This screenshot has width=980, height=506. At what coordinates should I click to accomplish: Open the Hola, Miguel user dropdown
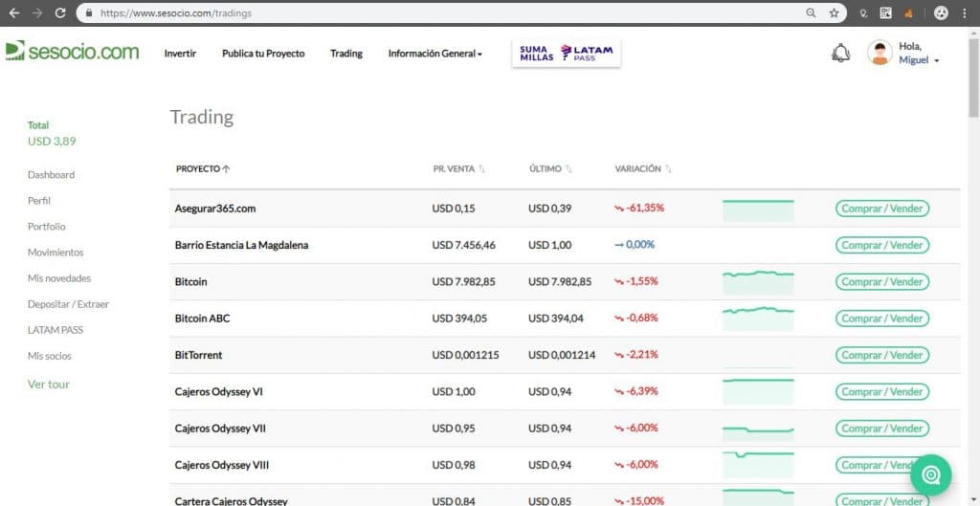click(x=919, y=54)
